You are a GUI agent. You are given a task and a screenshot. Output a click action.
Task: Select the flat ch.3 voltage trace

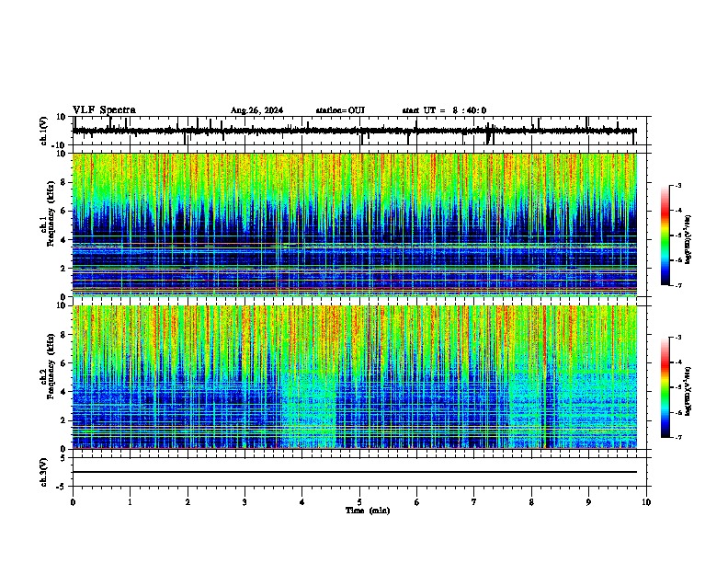click(x=355, y=472)
